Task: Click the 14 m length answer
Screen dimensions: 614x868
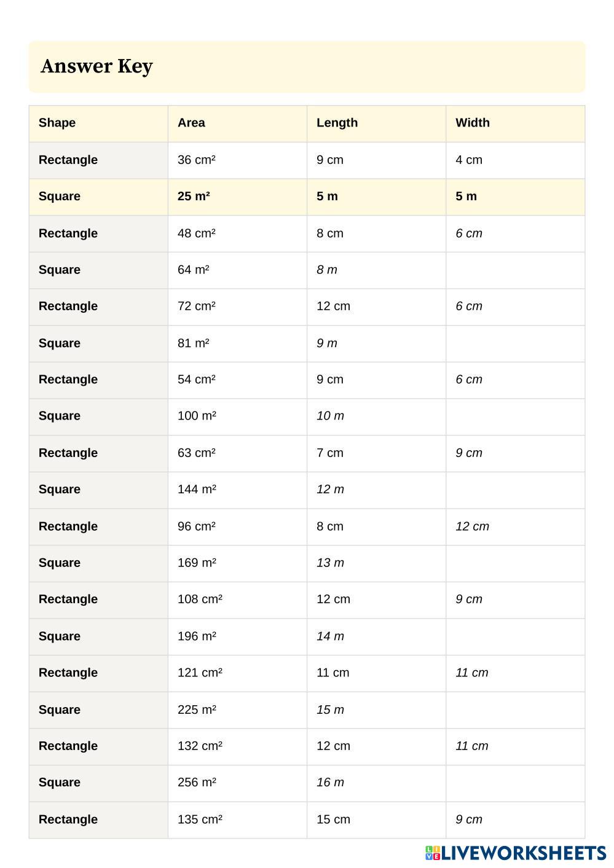Action: [330, 636]
